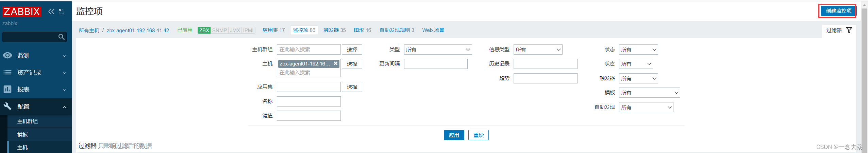This screenshot has height=153, width=868.
Task: Click the IPMI availability badge
Action: pyautogui.click(x=248, y=30)
